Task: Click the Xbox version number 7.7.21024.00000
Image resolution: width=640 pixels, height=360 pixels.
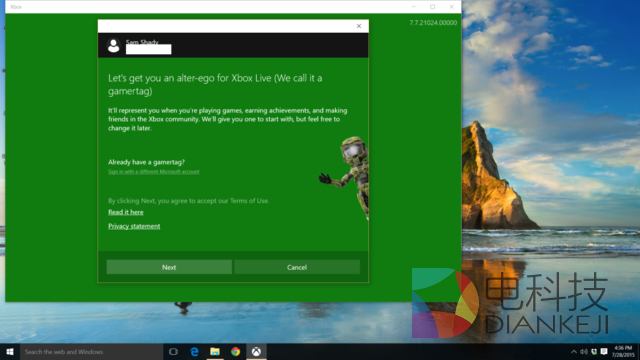Action: click(433, 23)
